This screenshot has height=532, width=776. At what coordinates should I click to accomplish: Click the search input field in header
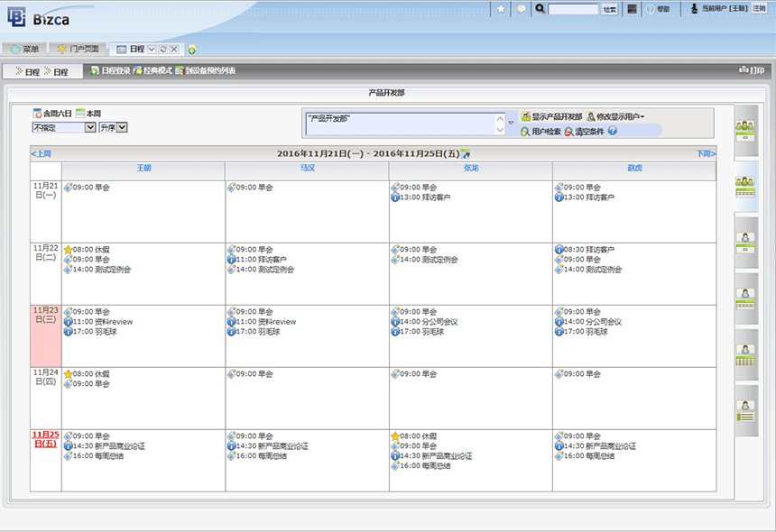point(573,9)
